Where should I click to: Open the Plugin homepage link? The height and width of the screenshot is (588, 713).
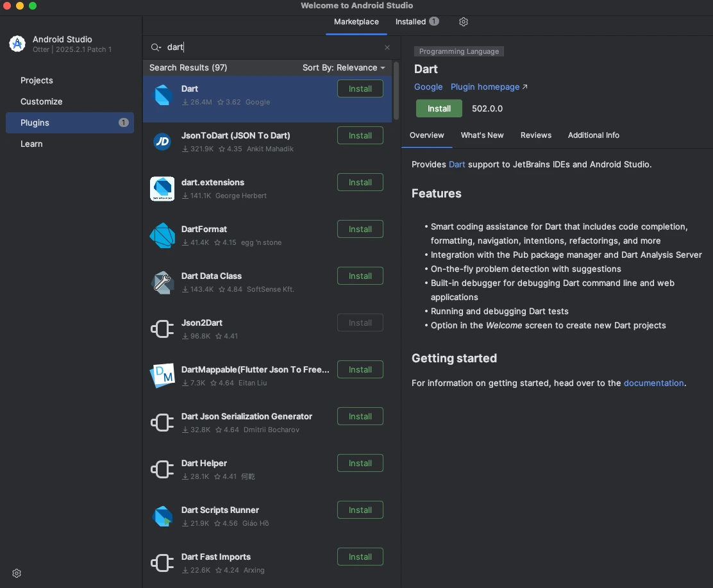[485, 87]
